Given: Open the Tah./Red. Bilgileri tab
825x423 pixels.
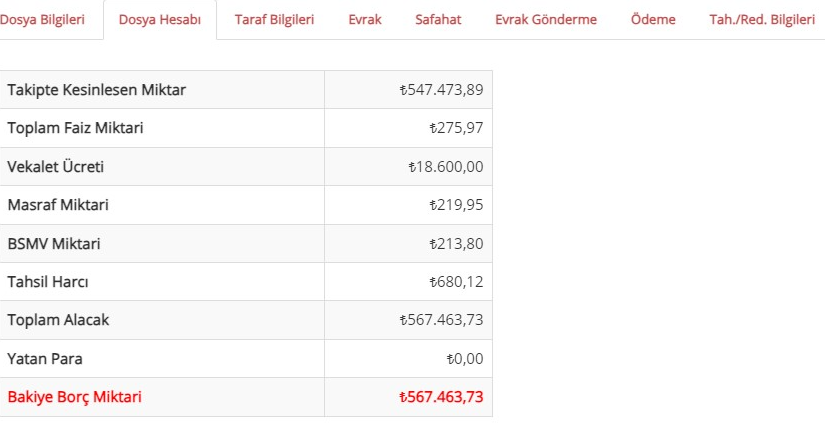Looking at the screenshot, I should (762, 20).
